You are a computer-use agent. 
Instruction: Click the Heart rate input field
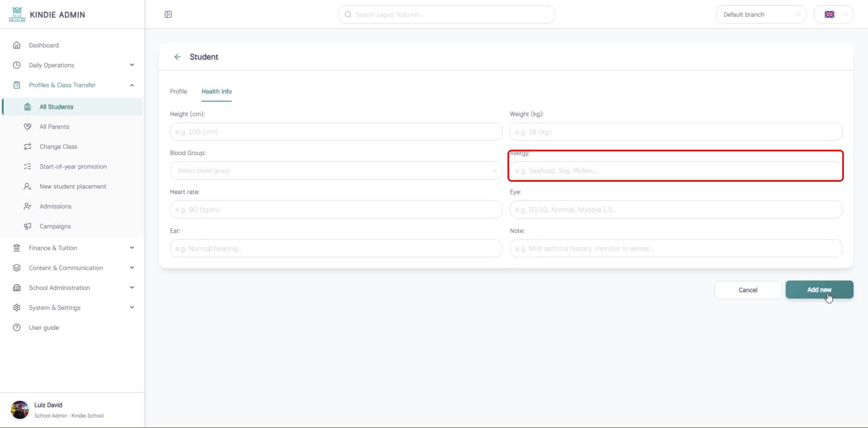pyautogui.click(x=336, y=209)
